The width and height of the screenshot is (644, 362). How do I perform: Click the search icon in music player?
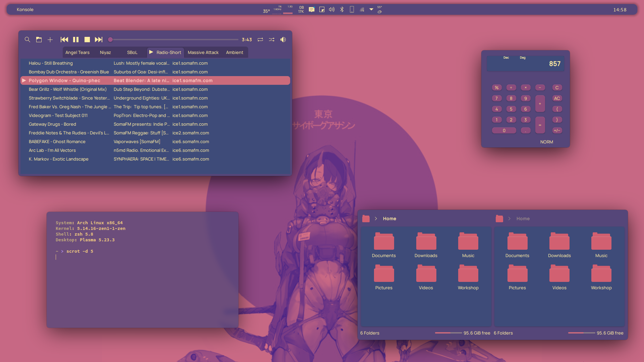[x=28, y=40]
